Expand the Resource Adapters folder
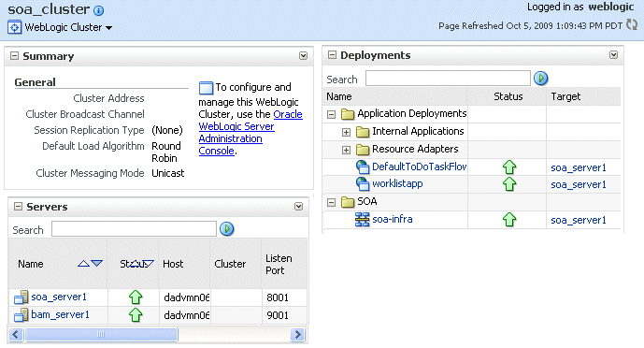This screenshot has width=644, height=348. click(346, 150)
